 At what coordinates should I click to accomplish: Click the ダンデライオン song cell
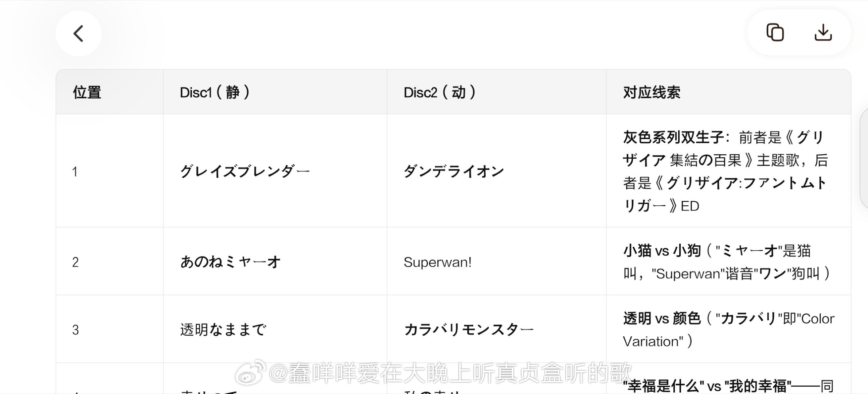(454, 171)
